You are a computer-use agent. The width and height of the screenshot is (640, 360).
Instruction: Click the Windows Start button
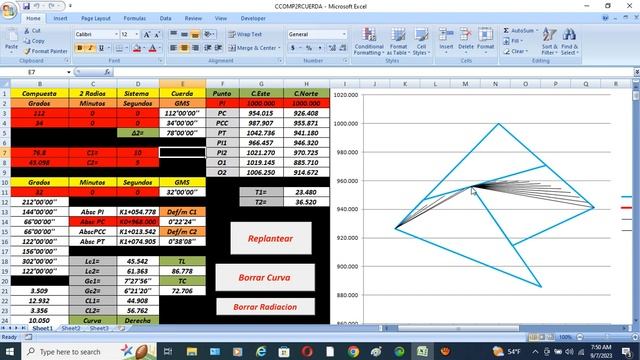pyautogui.click(x=9, y=351)
